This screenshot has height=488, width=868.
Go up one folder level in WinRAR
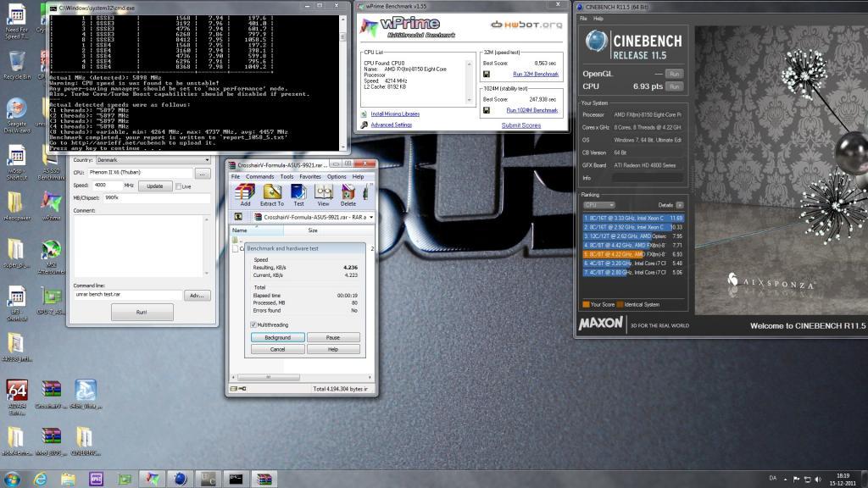[238, 217]
